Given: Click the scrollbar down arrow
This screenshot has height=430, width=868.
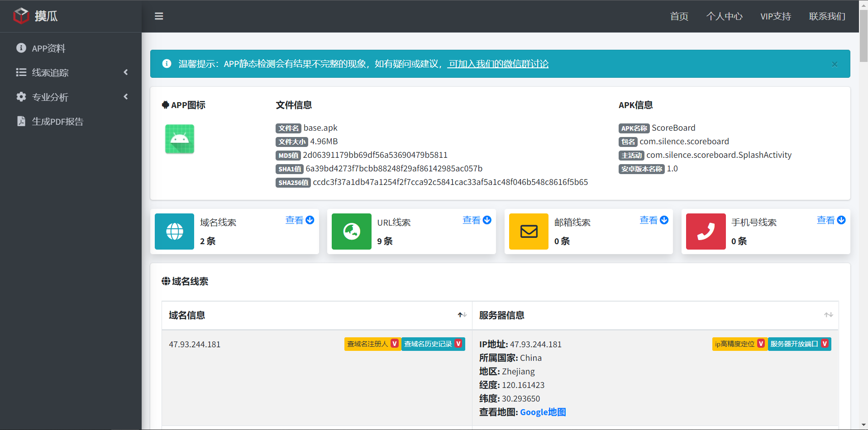Looking at the screenshot, I should (x=863, y=425).
